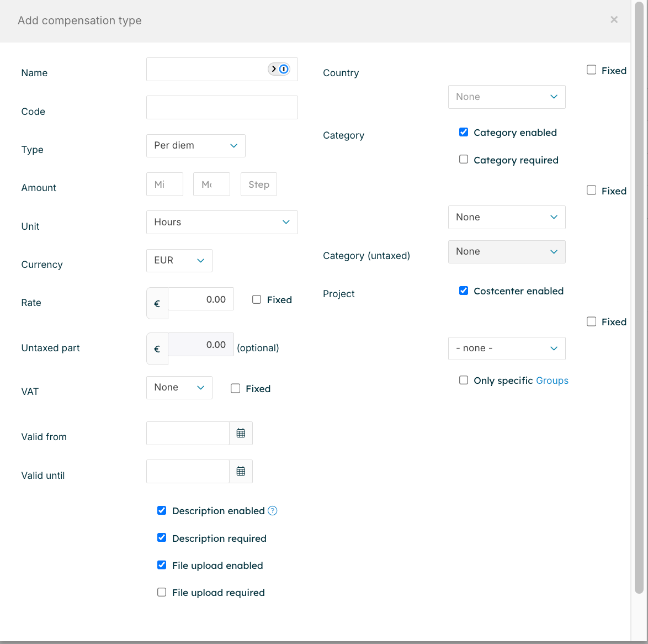Image resolution: width=648 pixels, height=644 pixels.
Task: Click the Description enabled help icon
Action: tap(273, 511)
